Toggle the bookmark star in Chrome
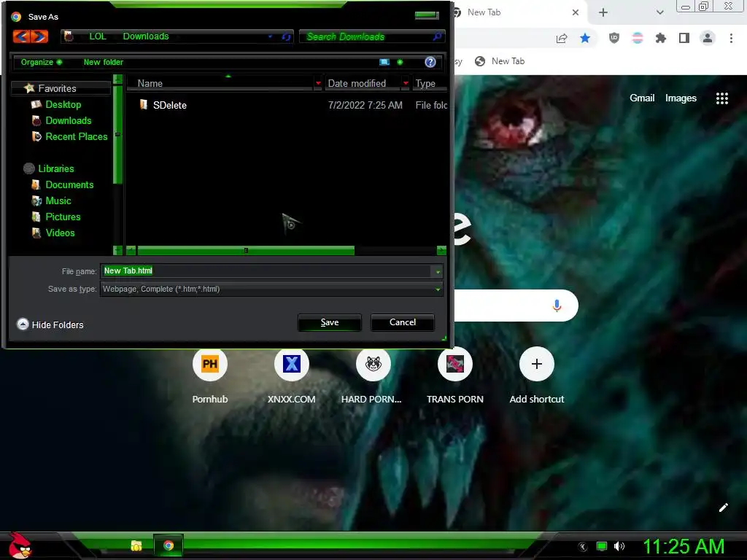Viewport: 747px width, 560px height. coord(585,38)
